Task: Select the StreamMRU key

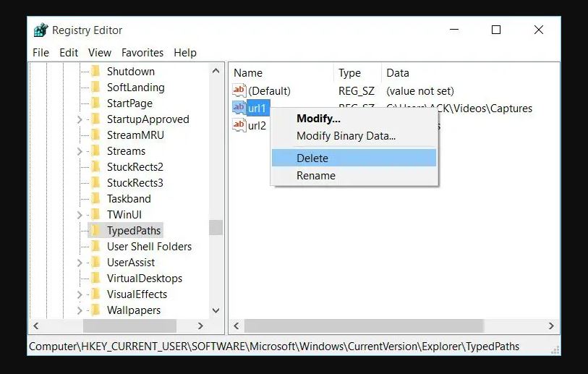Action: [x=135, y=135]
